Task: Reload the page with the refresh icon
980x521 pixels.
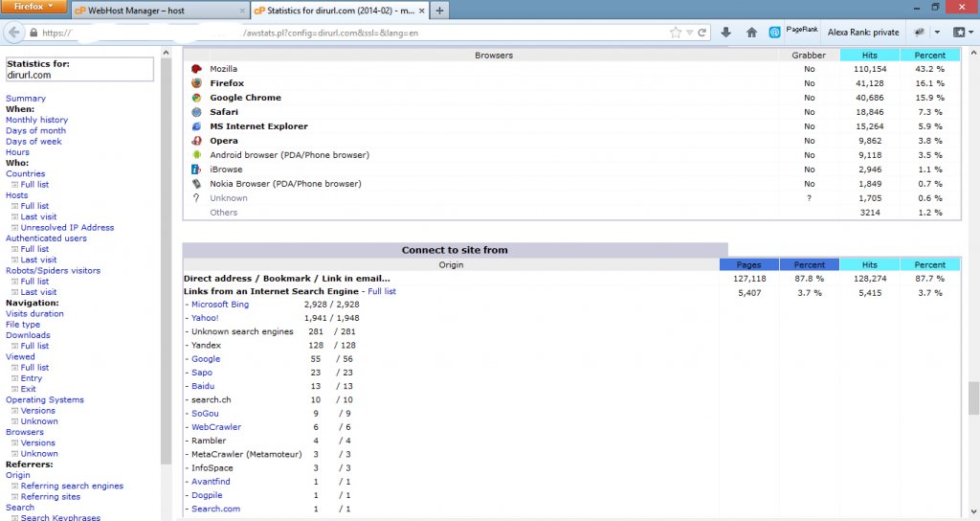Action: 702,33
